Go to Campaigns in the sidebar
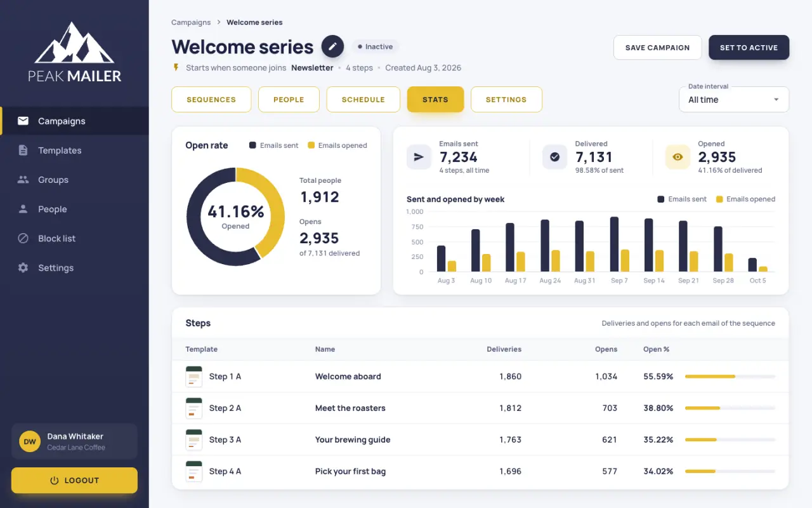The width and height of the screenshot is (812, 508). [74, 121]
